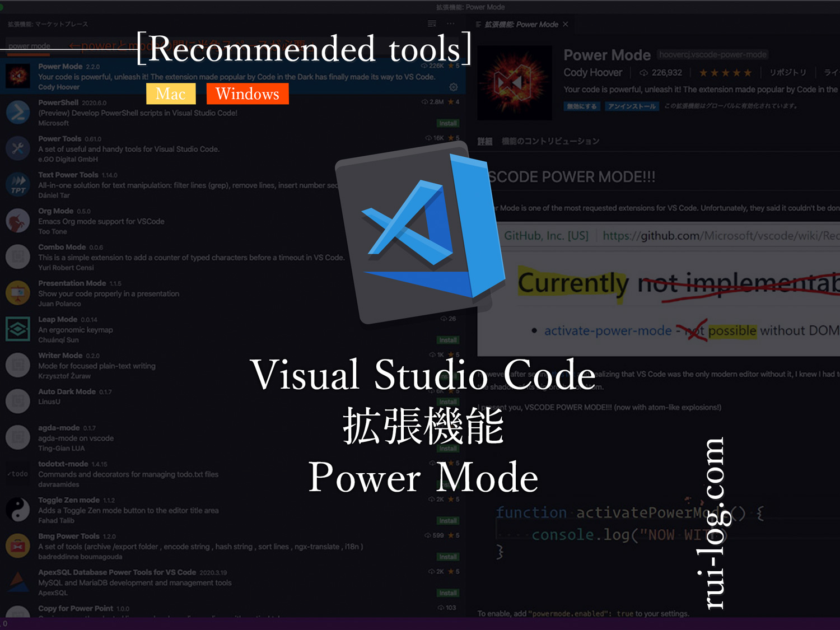Open the Power Mode extension gear settings
The height and width of the screenshot is (630, 840).
coord(454,87)
